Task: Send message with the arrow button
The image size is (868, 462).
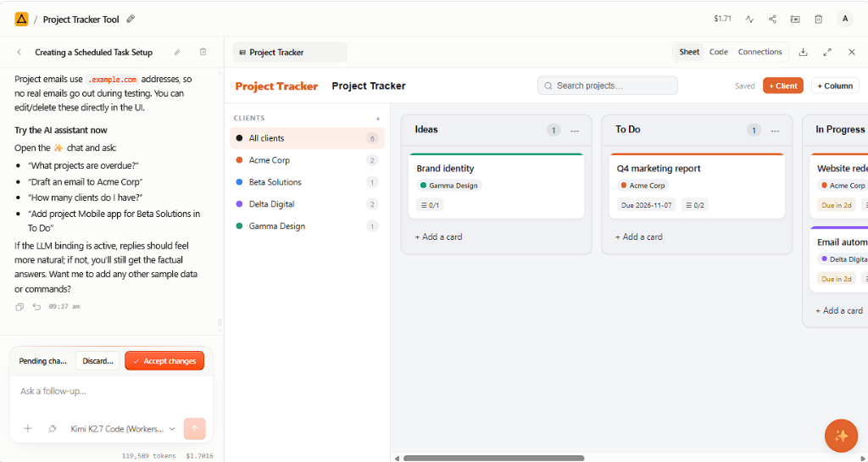Action: (x=194, y=429)
